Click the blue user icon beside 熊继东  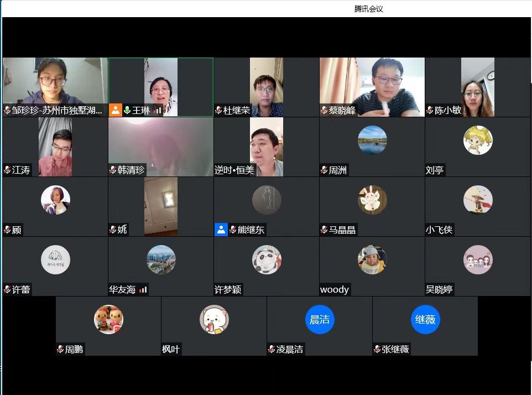(221, 230)
